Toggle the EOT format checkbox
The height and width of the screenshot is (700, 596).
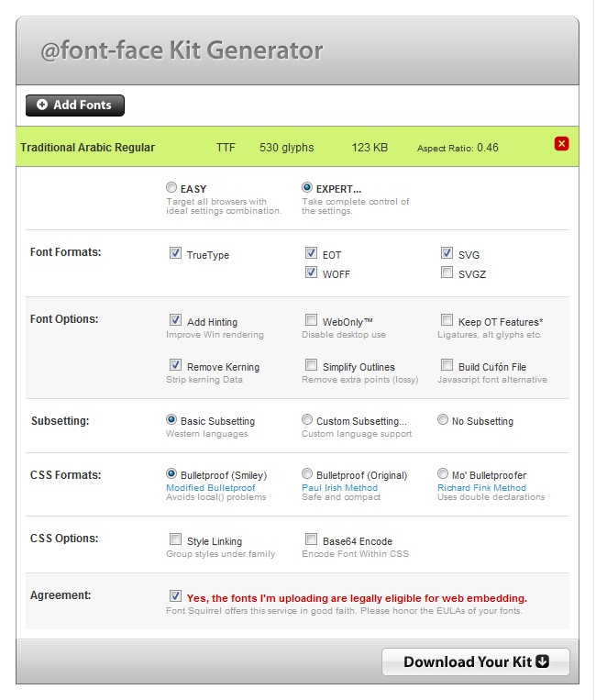[x=312, y=254]
